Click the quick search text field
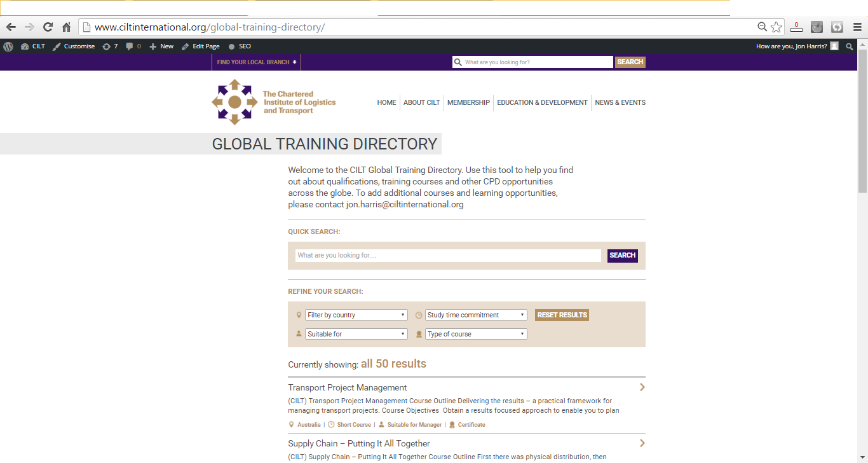This screenshot has height=463, width=868. pos(448,255)
